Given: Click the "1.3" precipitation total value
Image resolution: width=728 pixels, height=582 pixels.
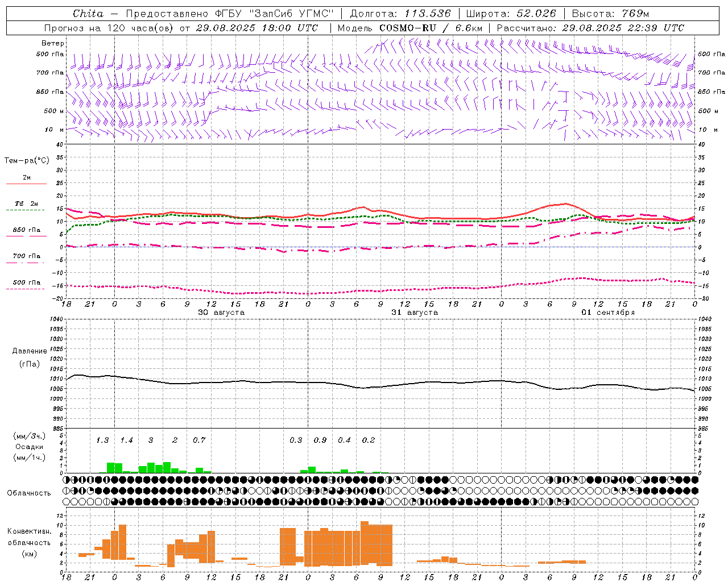Looking at the screenshot, I should click(102, 440).
